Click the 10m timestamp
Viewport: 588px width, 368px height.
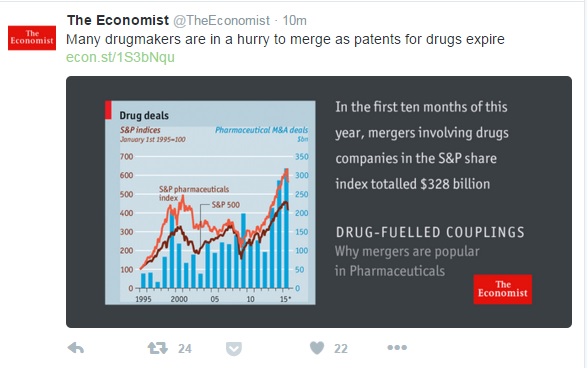tap(294, 21)
